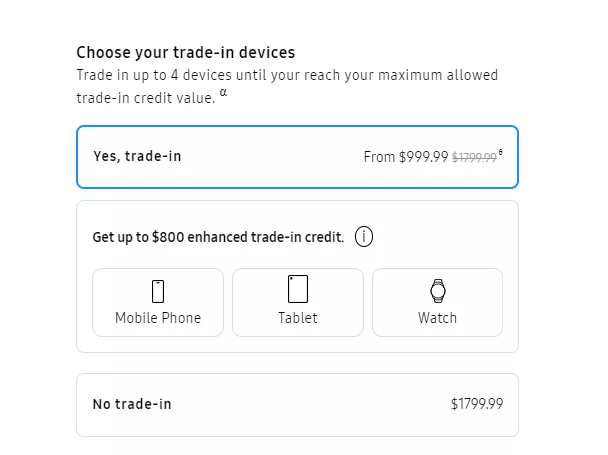Image resolution: width=608 pixels, height=455 pixels.
Task: Click the tablet device icon
Action: [x=298, y=289]
